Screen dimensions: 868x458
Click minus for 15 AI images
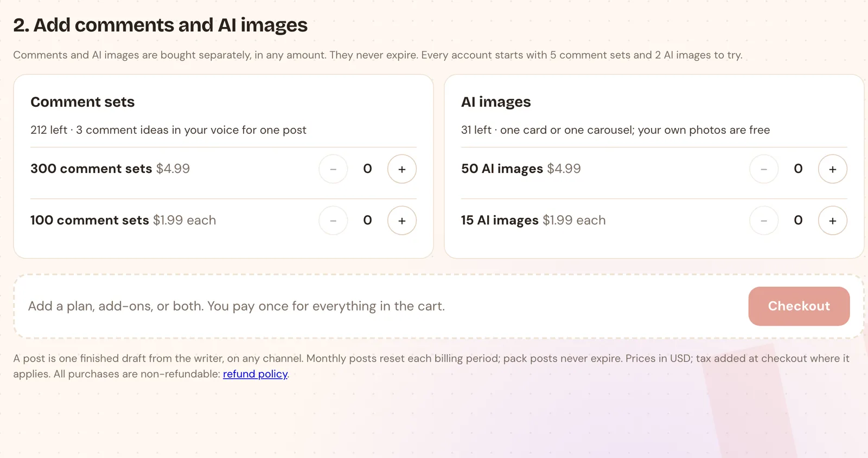[764, 221]
